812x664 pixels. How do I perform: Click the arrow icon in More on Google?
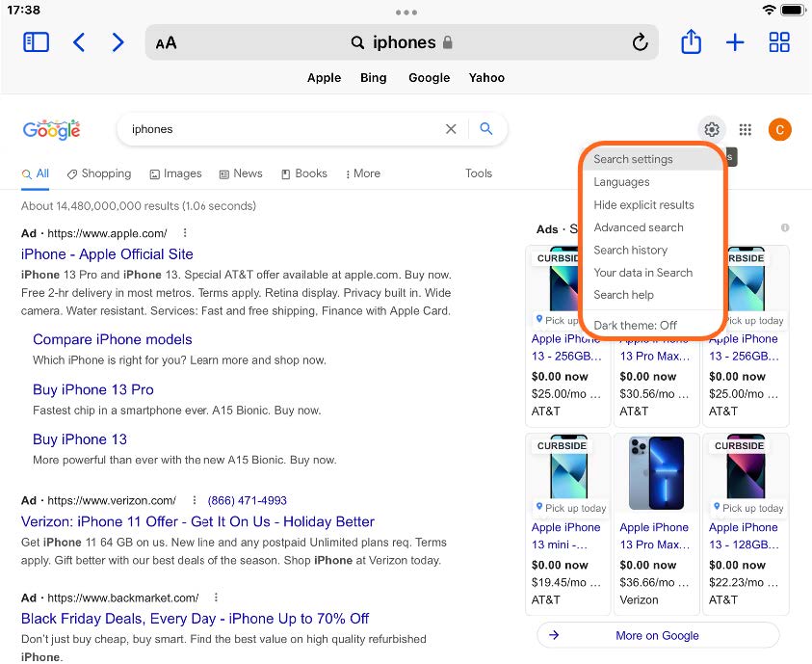pyautogui.click(x=554, y=635)
